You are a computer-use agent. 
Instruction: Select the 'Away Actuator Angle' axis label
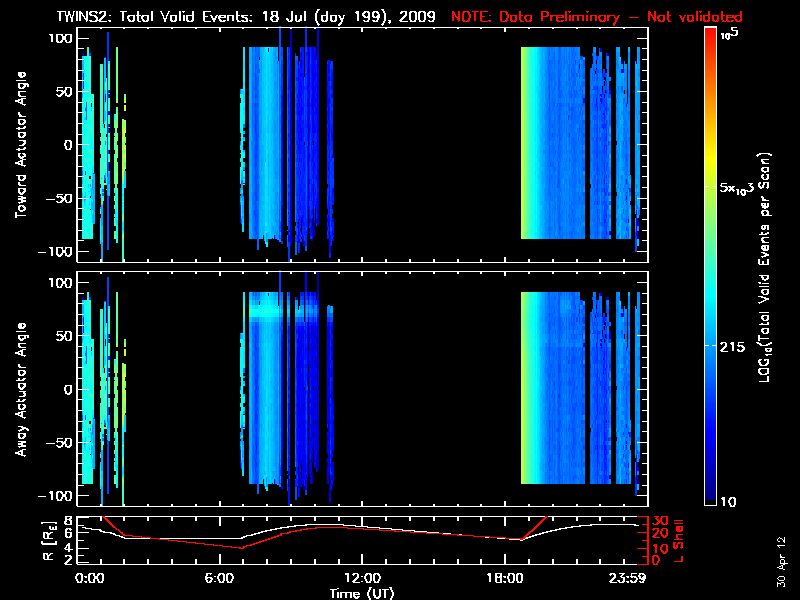point(22,390)
